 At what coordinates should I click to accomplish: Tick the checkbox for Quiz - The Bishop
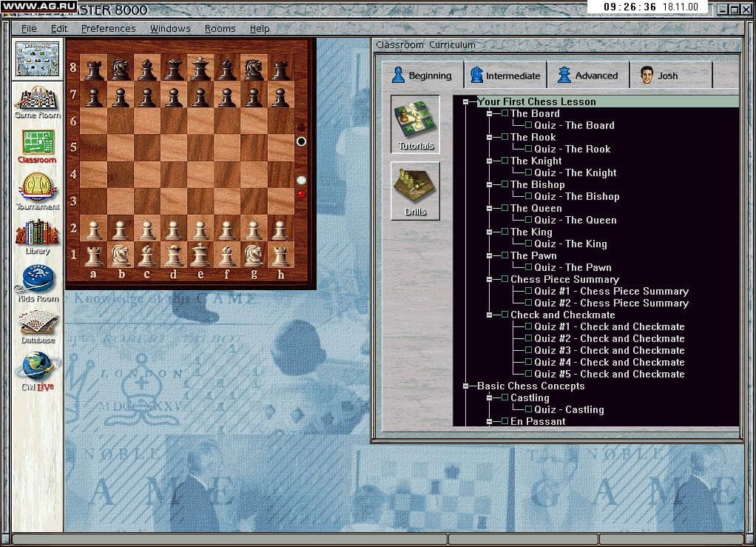point(528,196)
